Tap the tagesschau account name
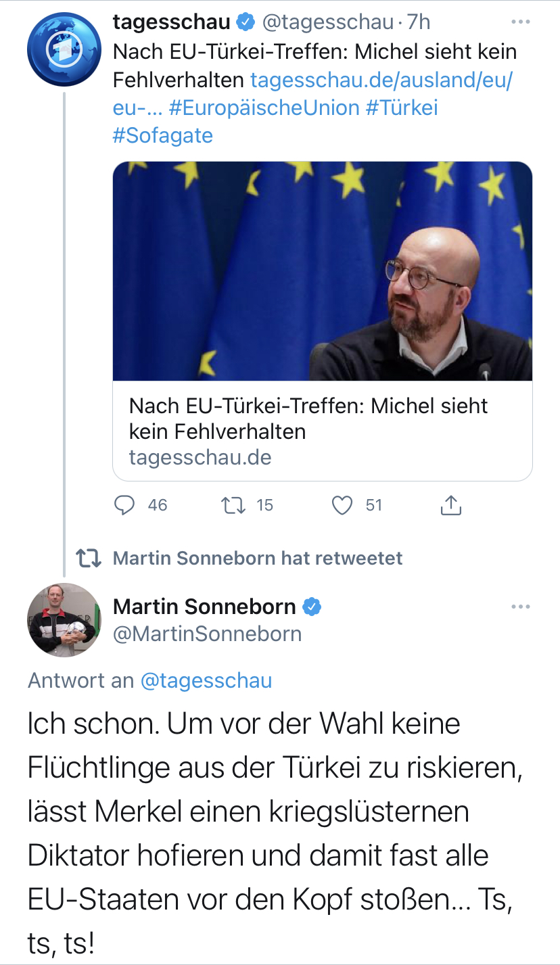 (171, 22)
